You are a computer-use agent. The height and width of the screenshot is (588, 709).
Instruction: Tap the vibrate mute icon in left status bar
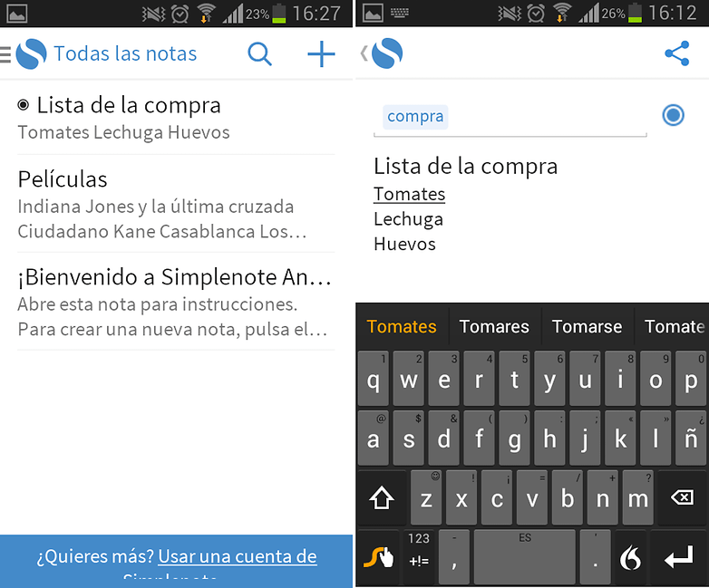154,14
